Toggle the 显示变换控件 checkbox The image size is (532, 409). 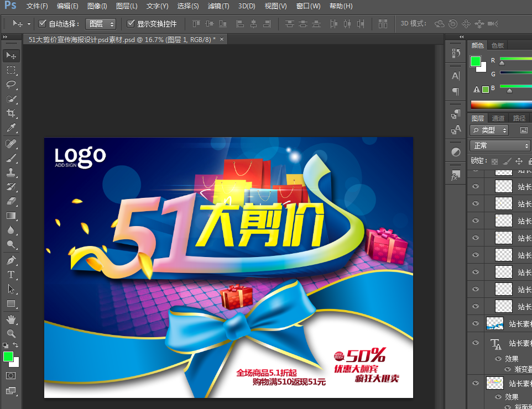[x=131, y=24]
